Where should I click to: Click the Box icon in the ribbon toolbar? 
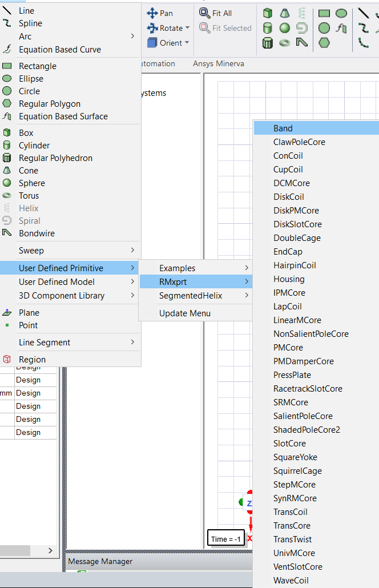coord(267,13)
